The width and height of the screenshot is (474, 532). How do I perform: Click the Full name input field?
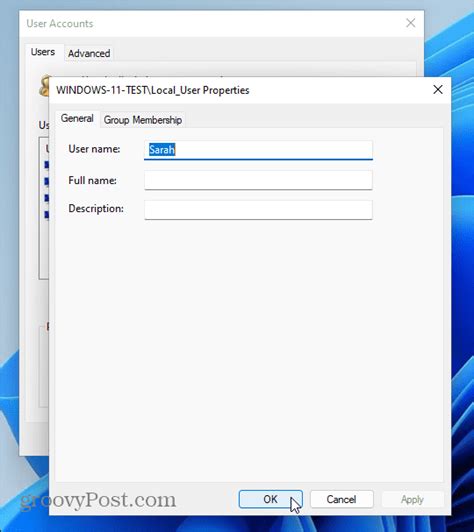258,180
